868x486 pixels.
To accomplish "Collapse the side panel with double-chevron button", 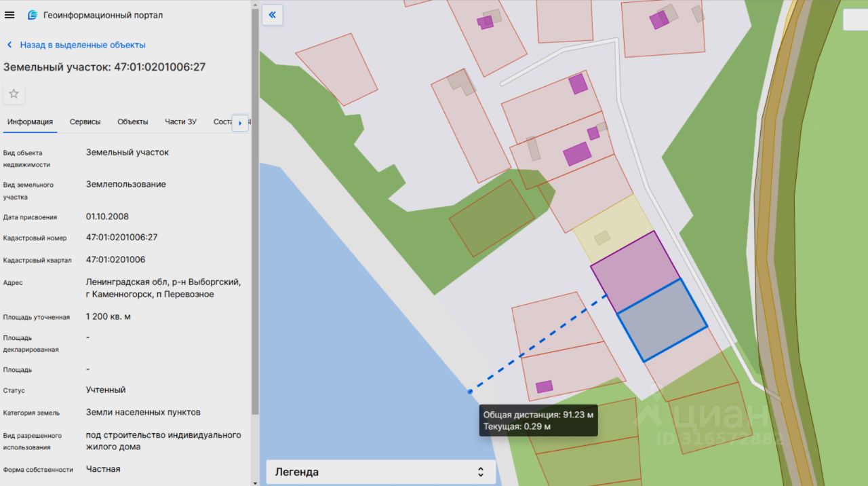I will [x=273, y=15].
